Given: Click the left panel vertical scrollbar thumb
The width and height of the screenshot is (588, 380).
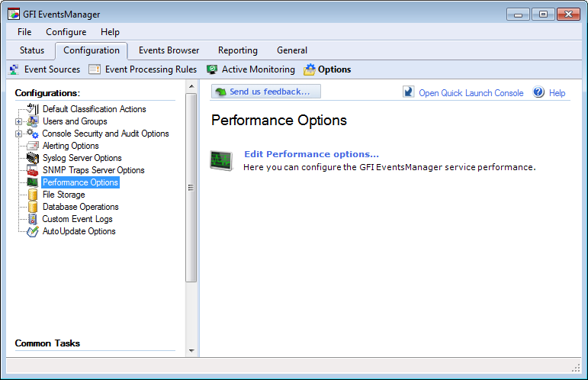Looking at the screenshot, I should coord(191,188).
